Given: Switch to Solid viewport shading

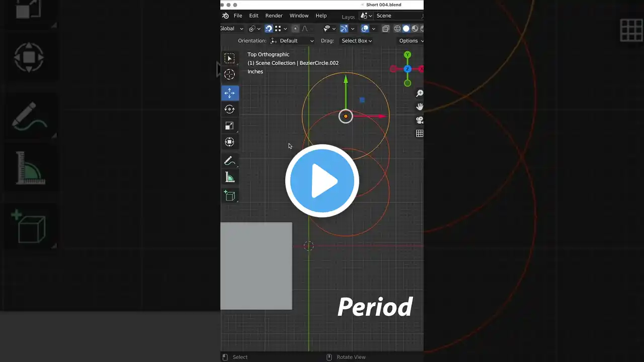Looking at the screenshot, I should 406,29.
